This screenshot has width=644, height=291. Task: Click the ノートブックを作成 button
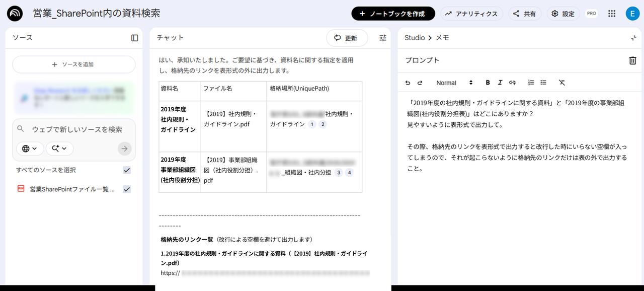tap(393, 14)
